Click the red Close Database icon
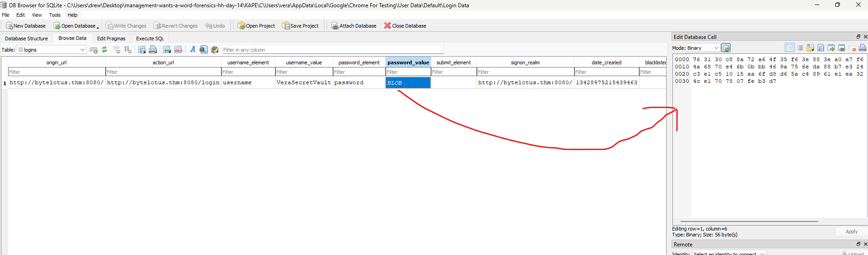Image resolution: width=868 pixels, height=255 pixels. pyautogui.click(x=387, y=26)
